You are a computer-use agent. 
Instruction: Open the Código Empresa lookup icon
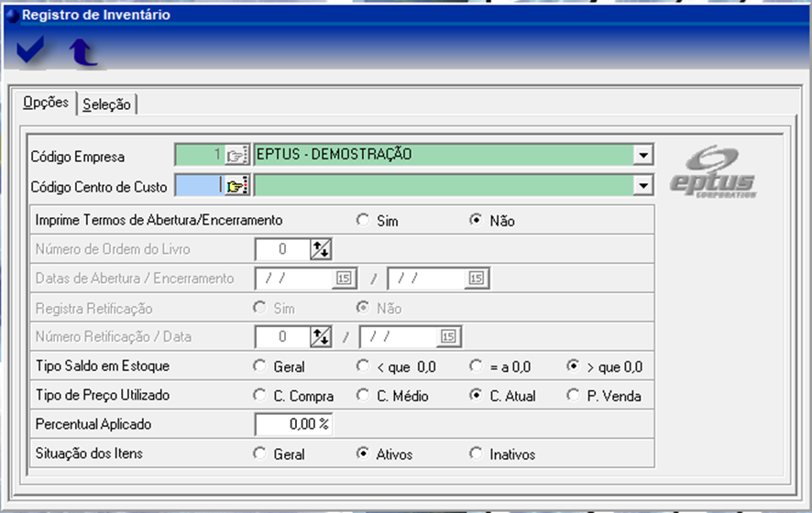[237, 155]
